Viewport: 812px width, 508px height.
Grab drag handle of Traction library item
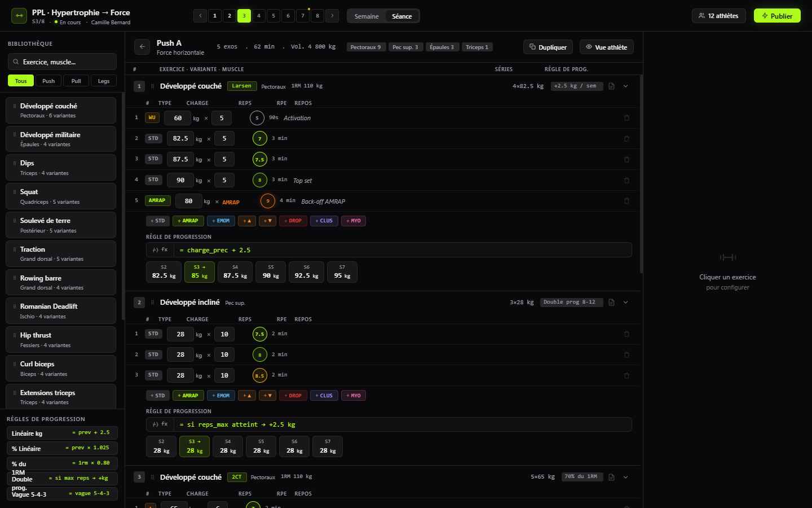15,249
